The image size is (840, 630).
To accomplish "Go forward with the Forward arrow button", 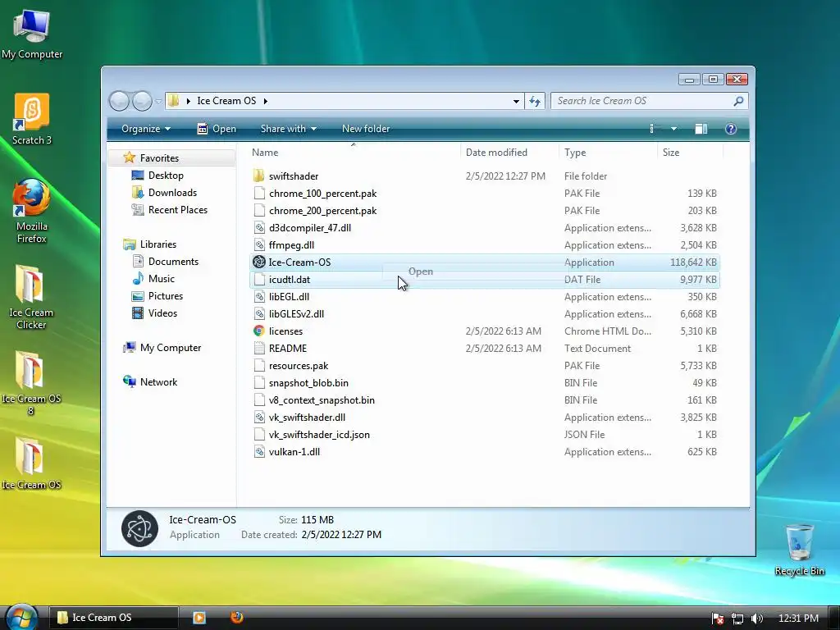I will [141, 101].
